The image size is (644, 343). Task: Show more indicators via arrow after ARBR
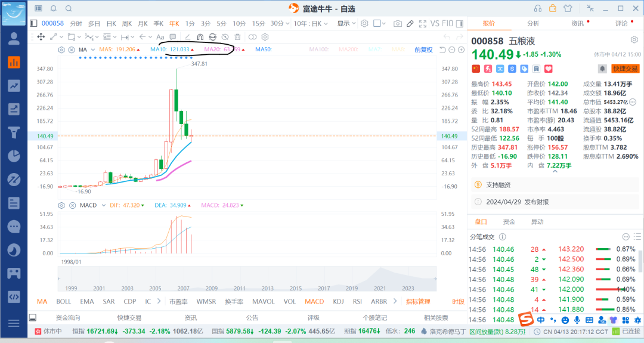coord(395,301)
